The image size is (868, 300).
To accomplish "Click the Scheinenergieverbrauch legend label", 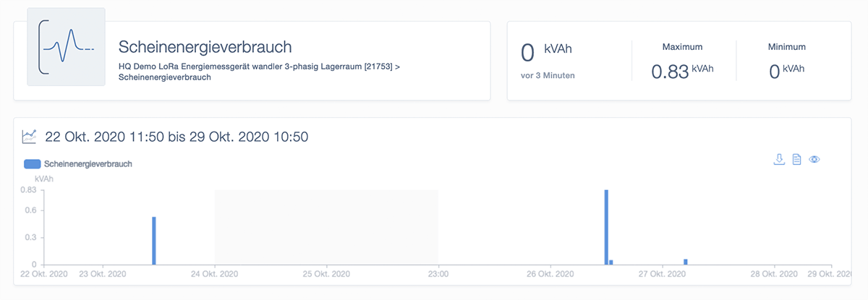I will tap(88, 164).
